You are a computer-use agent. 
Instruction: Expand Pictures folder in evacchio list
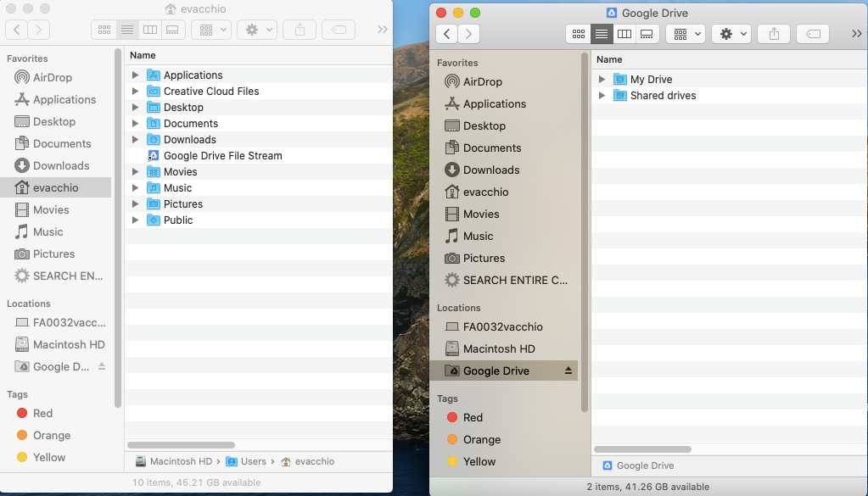135,204
